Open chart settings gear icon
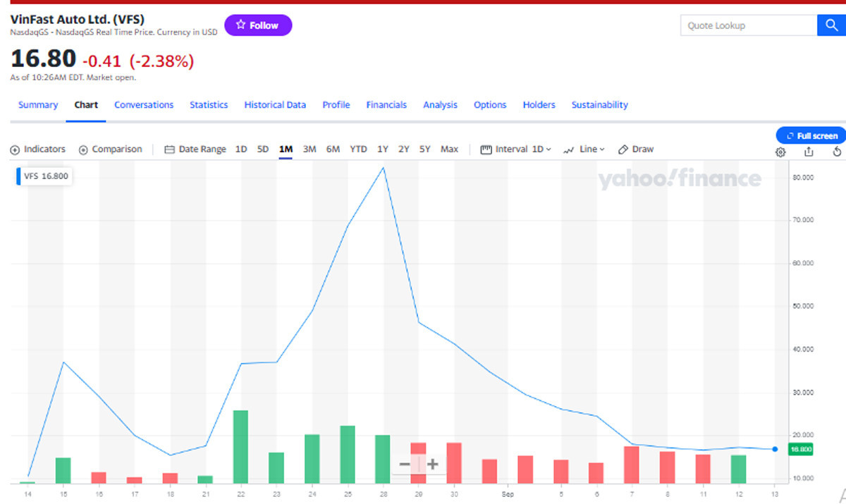846x504 pixels. (x=780, y=152)
